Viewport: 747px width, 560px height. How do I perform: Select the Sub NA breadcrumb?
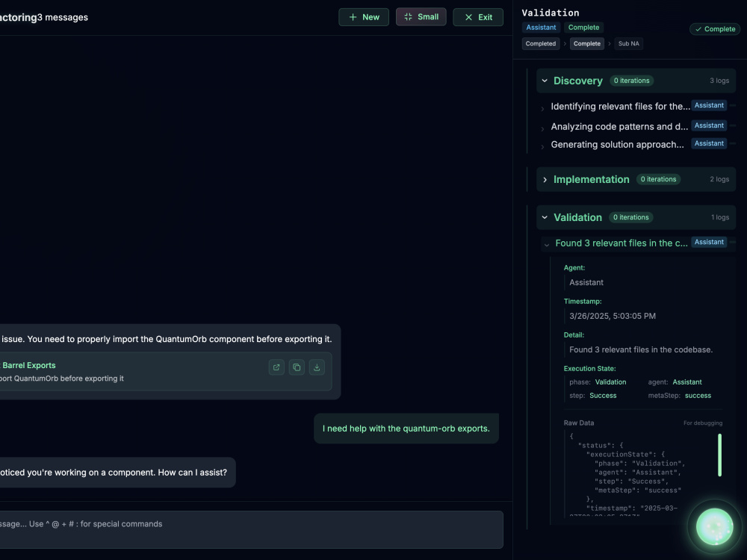pos(628,44)
